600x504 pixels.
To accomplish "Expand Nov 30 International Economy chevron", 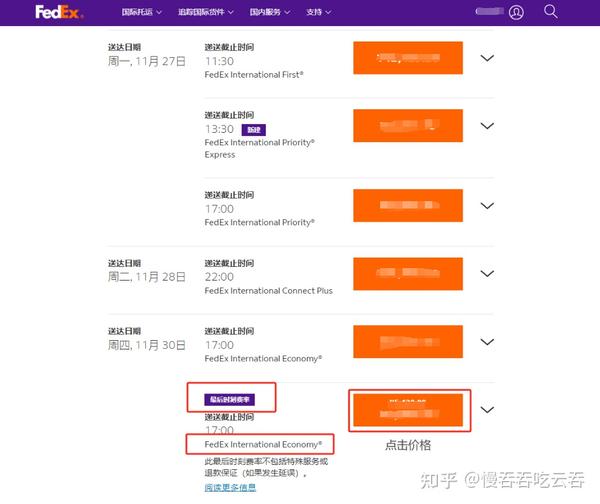I will click(487, 342).
